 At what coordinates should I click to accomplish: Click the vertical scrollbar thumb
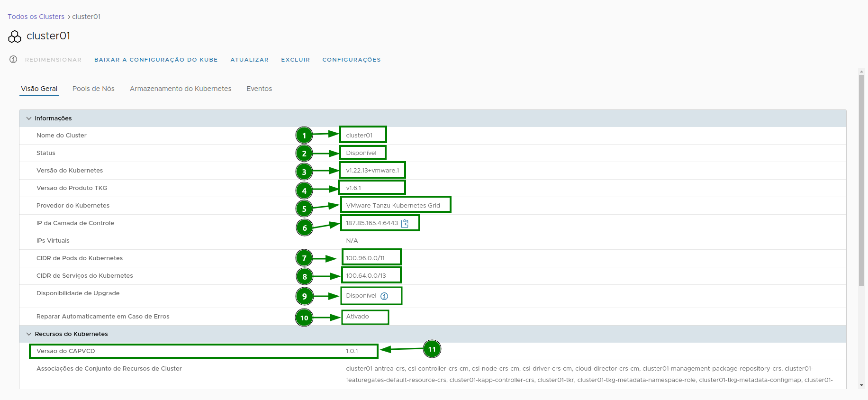coord(861,180)
